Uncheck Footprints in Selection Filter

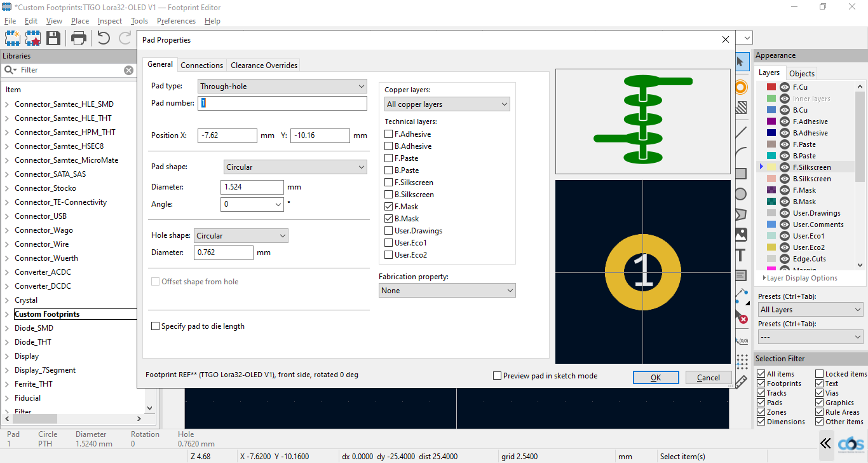761,384
